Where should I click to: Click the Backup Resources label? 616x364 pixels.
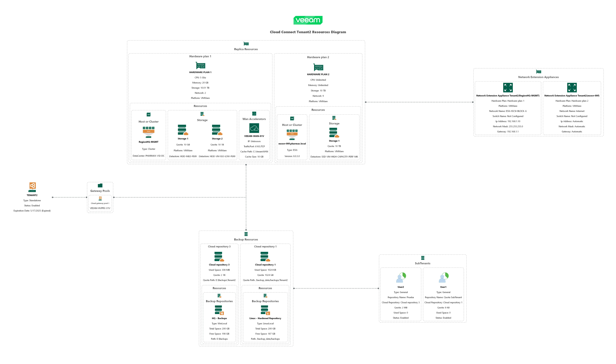tap(246, 240)
